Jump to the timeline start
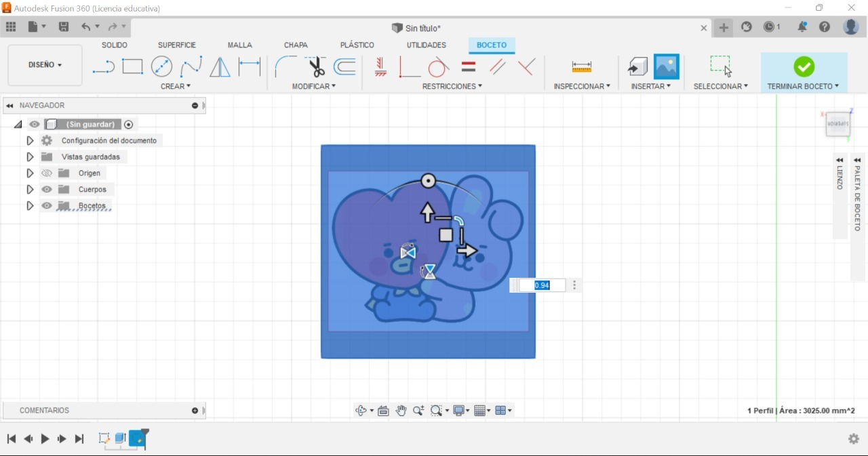The image size is (868, 456). coord(12,439)
